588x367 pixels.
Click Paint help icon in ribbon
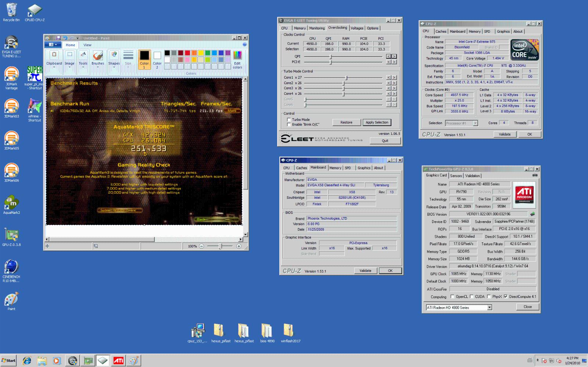[244, 44]
